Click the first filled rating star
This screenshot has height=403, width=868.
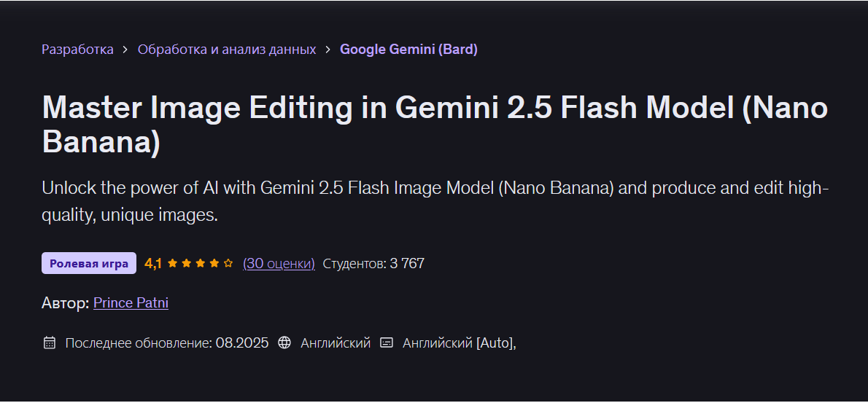click(173, 263)
